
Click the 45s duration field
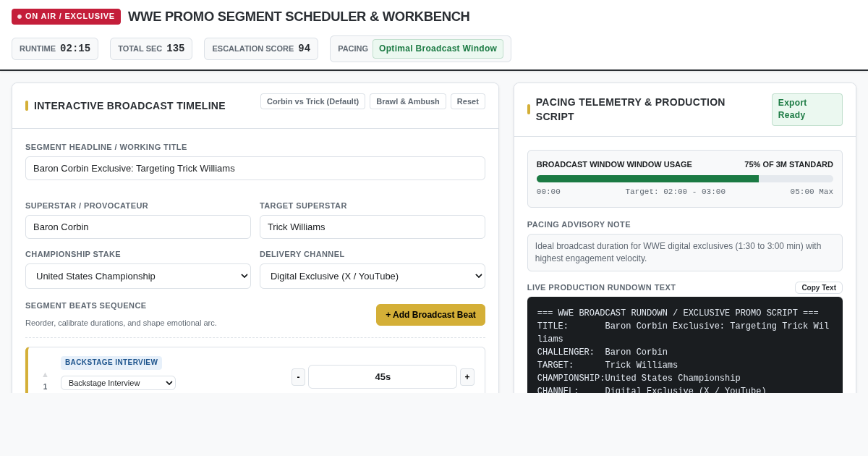[383, 376]
